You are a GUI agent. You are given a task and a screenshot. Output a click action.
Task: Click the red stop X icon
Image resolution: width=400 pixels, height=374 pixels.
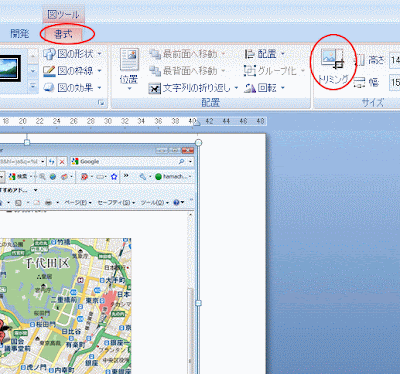(x=62, y=162)
